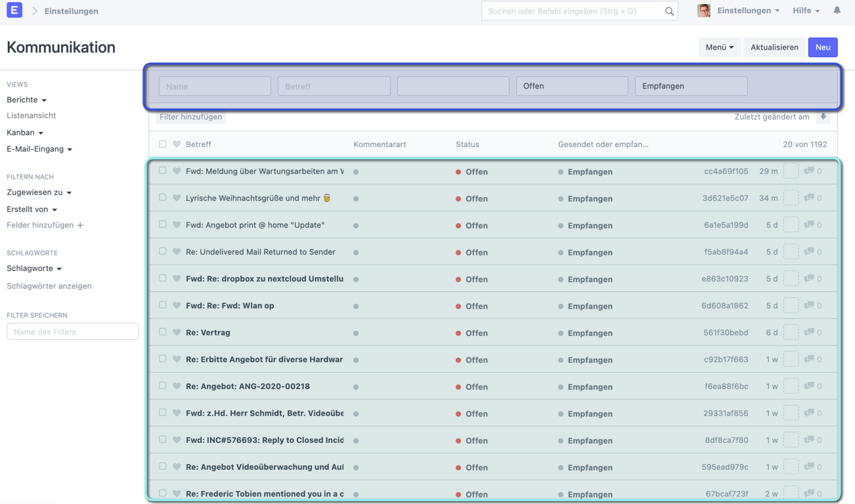This screenshot has height=504, width=855.
Task: Toggle sort direction arrow button
Action: (823, 117)
